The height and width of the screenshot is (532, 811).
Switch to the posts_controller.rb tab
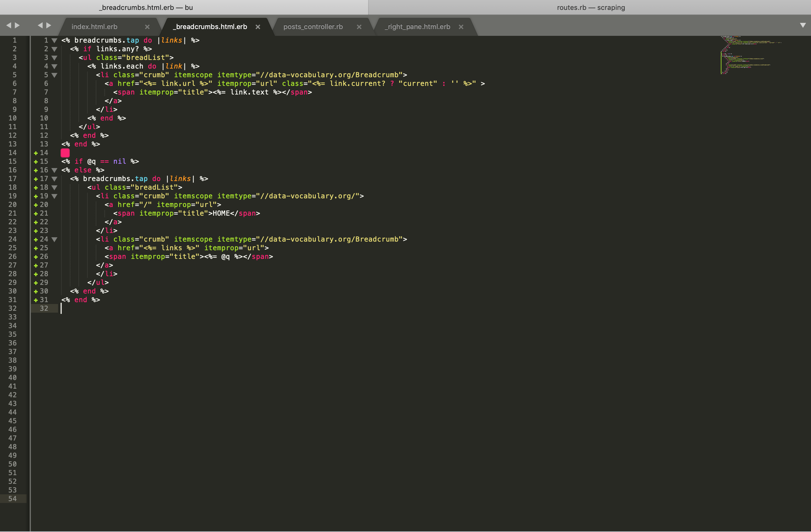coord(313,27)
